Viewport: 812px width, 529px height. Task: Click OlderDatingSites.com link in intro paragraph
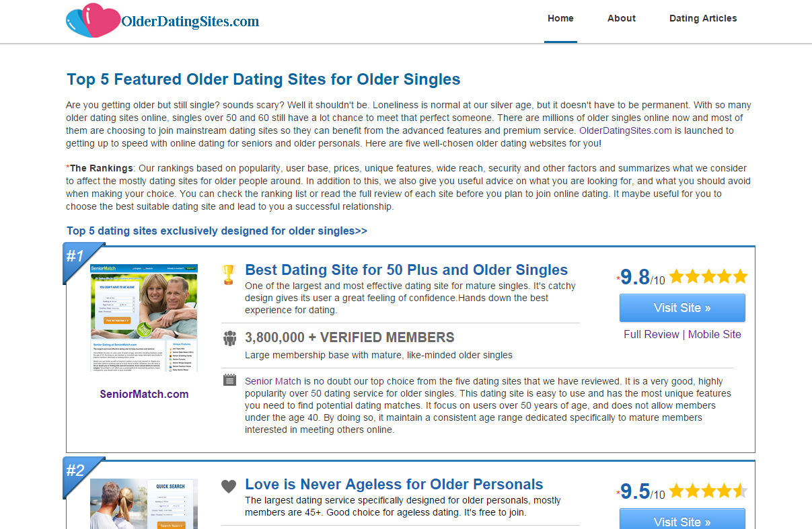[x=626, y=130]
